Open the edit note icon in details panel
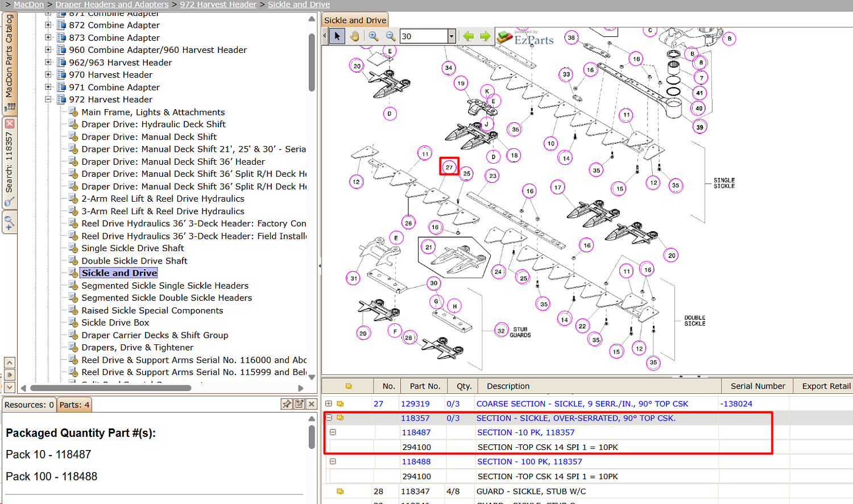This screenshot has width=853, height=504. coord(299,404)
